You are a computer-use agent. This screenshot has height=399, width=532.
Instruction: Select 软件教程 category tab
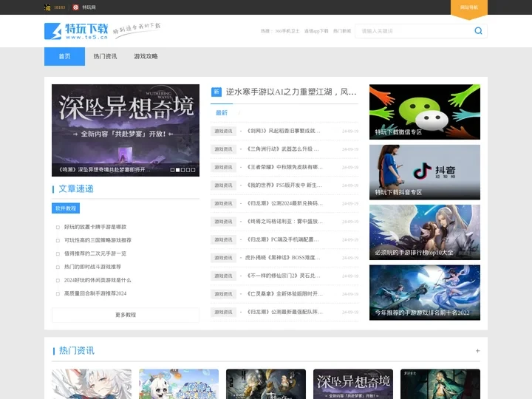[x=66, y=208]
